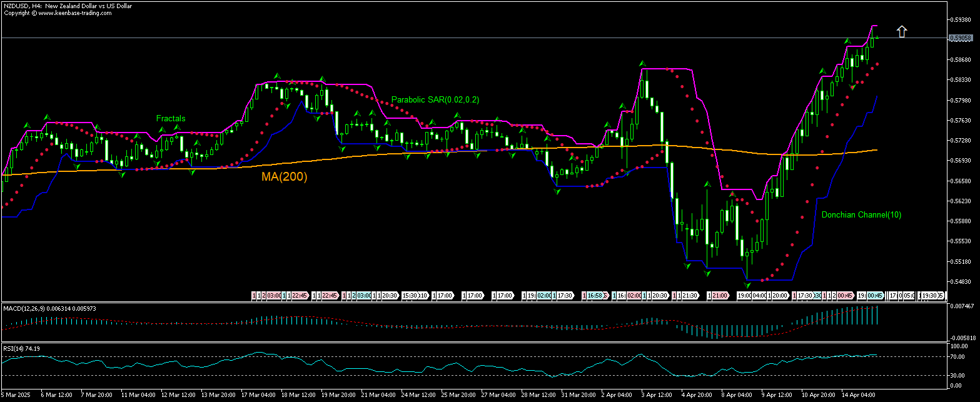Viewport: 980px width, 402px height.
Task: Open the keenbase-trading.com copyright link
Action: tap(57, 12)
